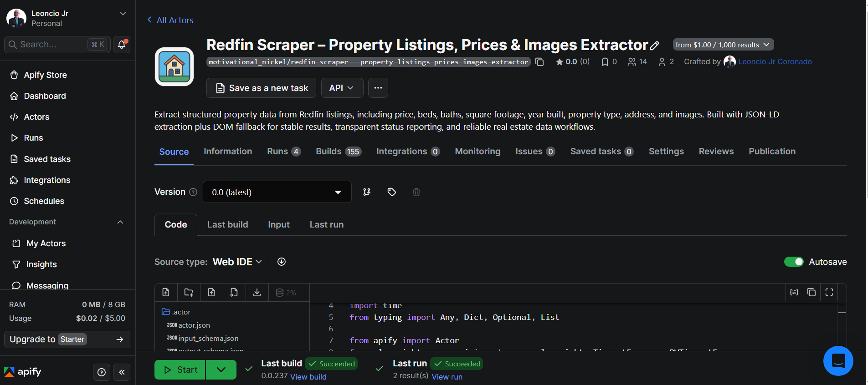Screen dimensions: 868x385
Task: Click Upgrade to Starter
Action: click(67, 339)
